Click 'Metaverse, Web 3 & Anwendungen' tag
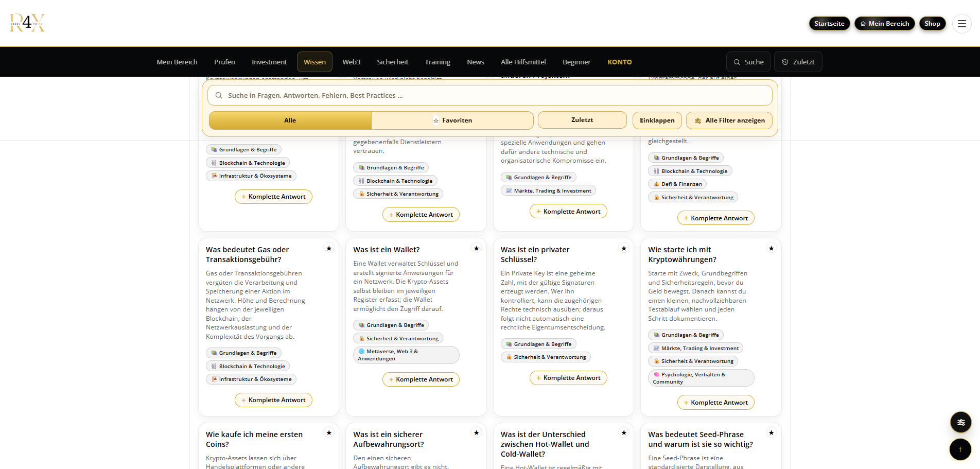The width and height of the screenshot is (980, 469). [x=406, y=355]
